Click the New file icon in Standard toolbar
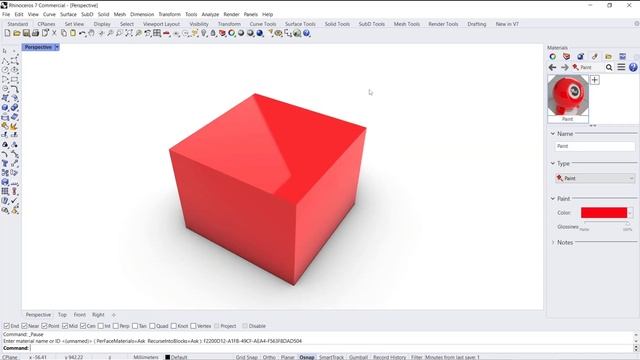 7,33
